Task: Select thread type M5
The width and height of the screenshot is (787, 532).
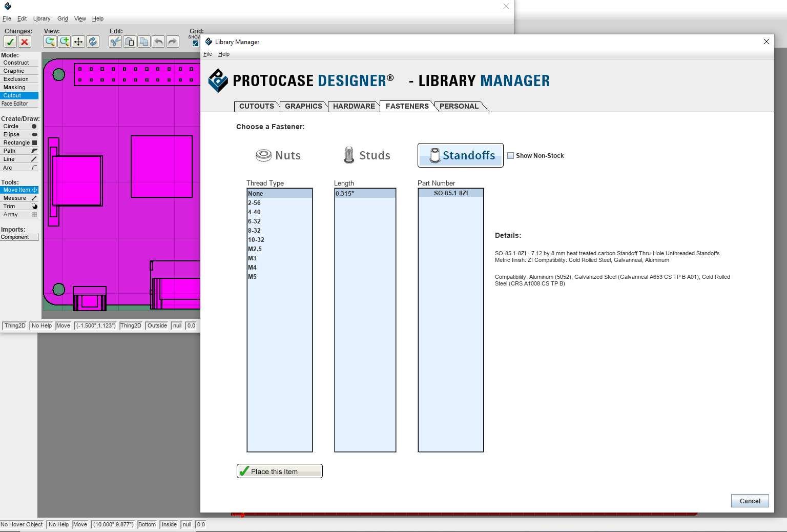Action: click(280, 277)
